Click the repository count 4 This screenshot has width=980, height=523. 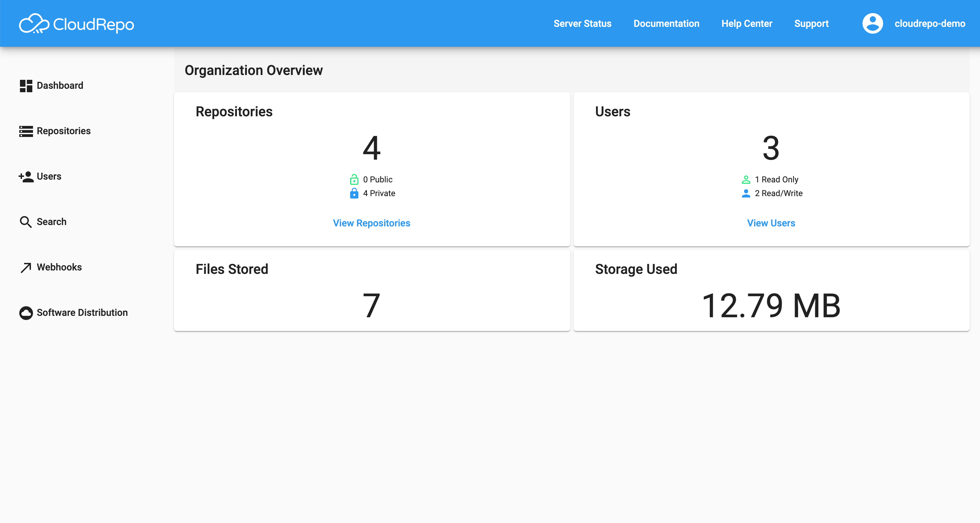[371, 148]
